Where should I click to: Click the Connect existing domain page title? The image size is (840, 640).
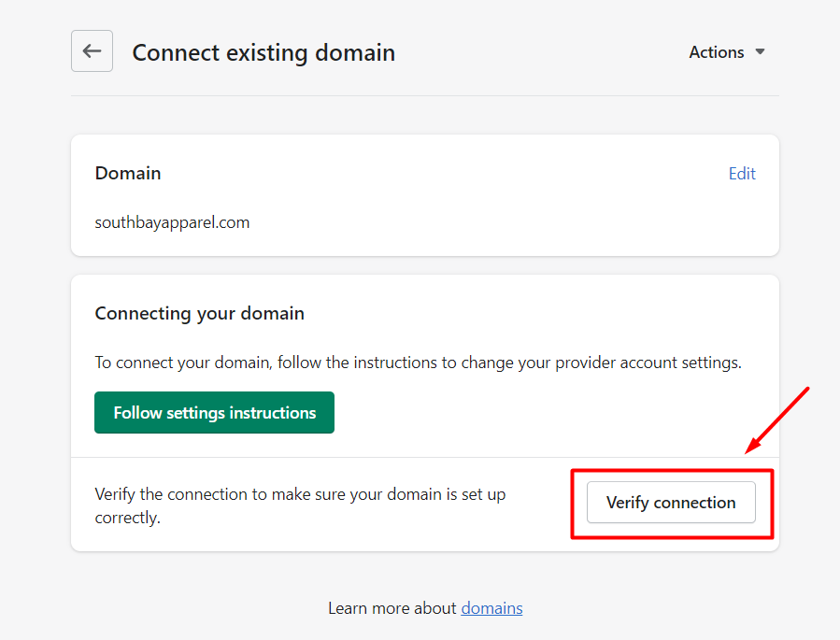point(263,52)
